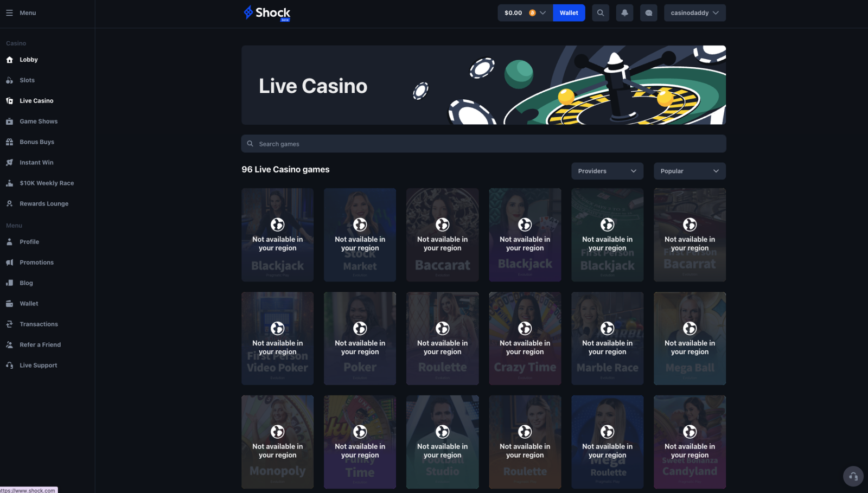This screenshot has height=493, width=868.
Task: Open Refer a Friend link
Action: (40, 345)
